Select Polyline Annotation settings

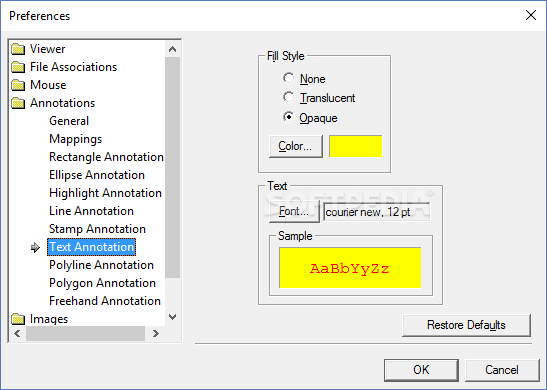[101, 265]
